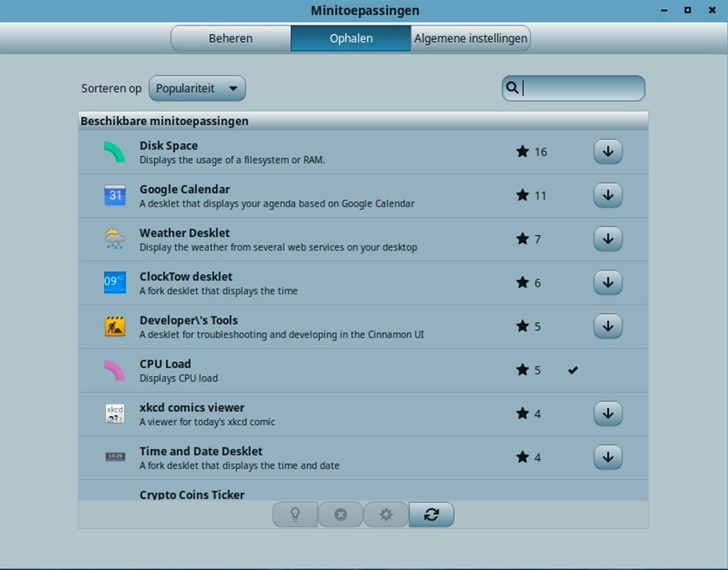728x570 pixels.
Task: Select the CPU Load title text
Action: tap(166, 364)
